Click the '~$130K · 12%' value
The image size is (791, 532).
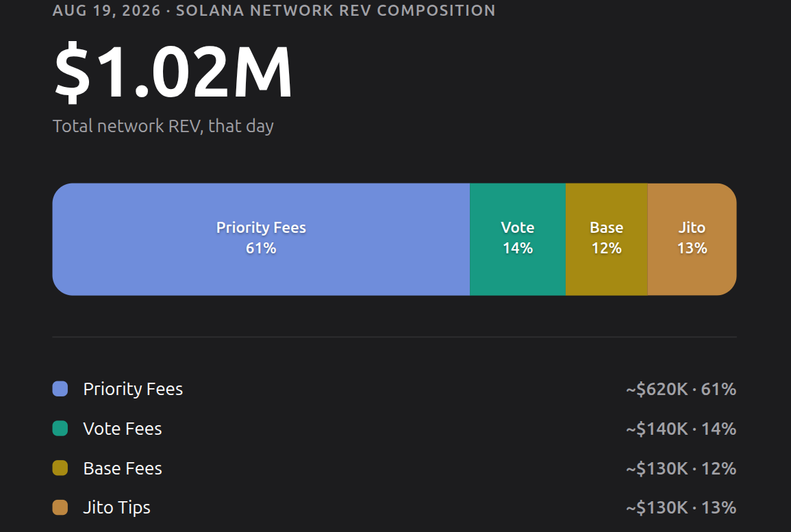click(681, 468)
